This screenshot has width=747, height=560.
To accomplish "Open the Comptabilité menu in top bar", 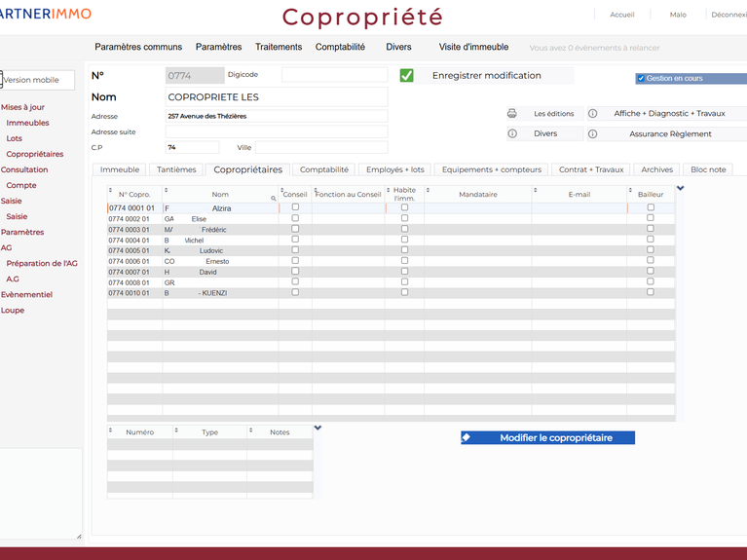I will [x=340, y=47].
